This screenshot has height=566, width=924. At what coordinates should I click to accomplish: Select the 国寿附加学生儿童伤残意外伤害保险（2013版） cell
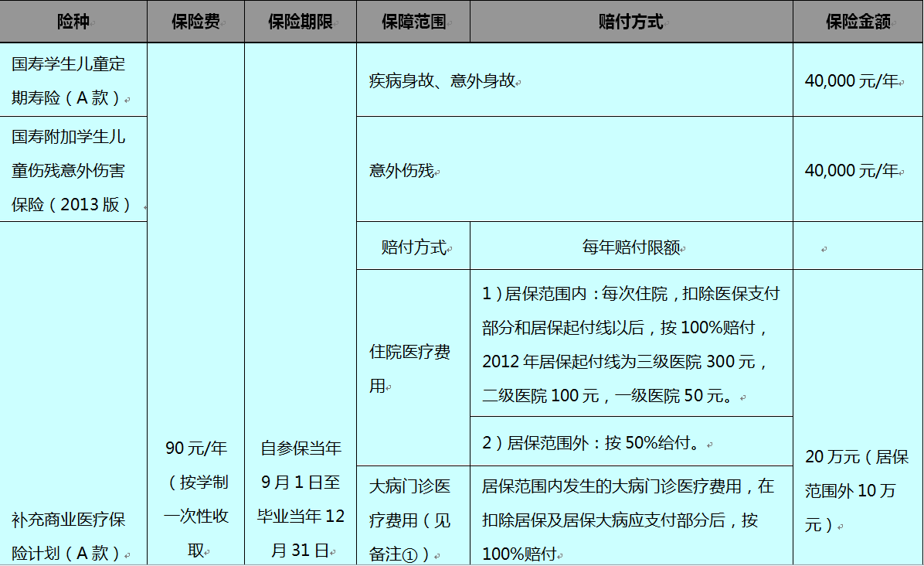coord(73,170)
